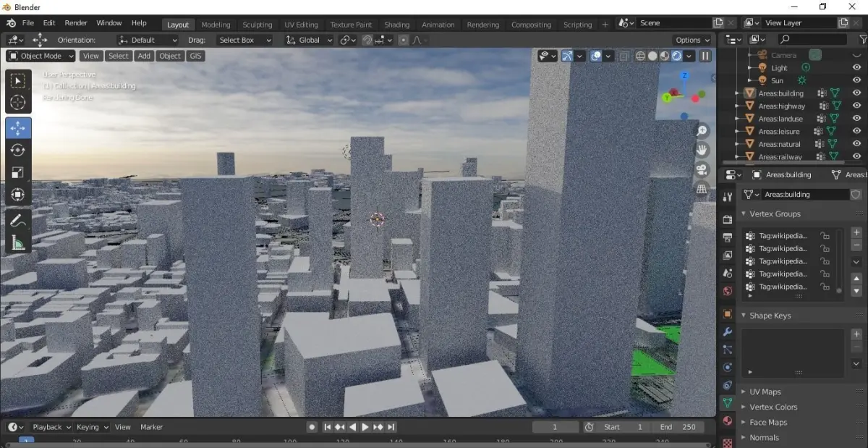868x448 pixels.
Task: Open Output properties tab
Action: click(728, 237)
